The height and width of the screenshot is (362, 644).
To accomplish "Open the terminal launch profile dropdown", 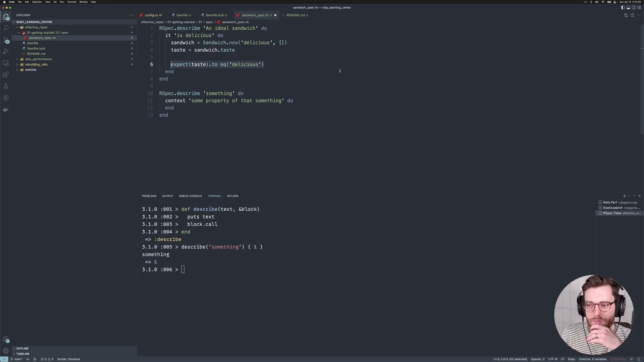I will (x=628, y=196).
